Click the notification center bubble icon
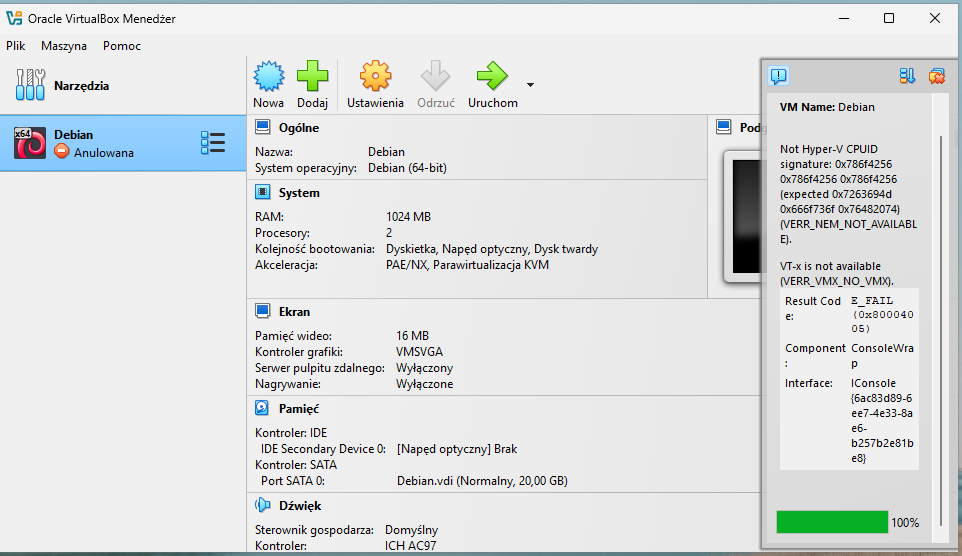The height and width of the screenshot is (556, 962). [779, 76]
